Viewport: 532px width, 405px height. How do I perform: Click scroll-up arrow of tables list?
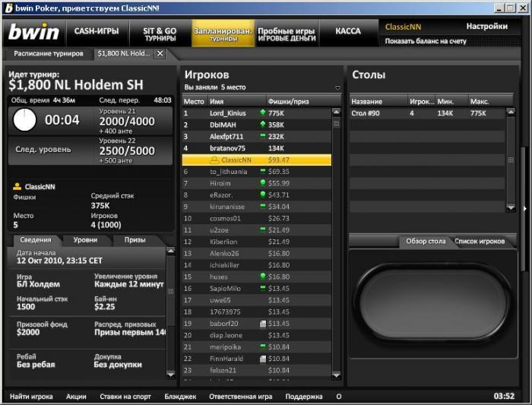coord(511,112)
